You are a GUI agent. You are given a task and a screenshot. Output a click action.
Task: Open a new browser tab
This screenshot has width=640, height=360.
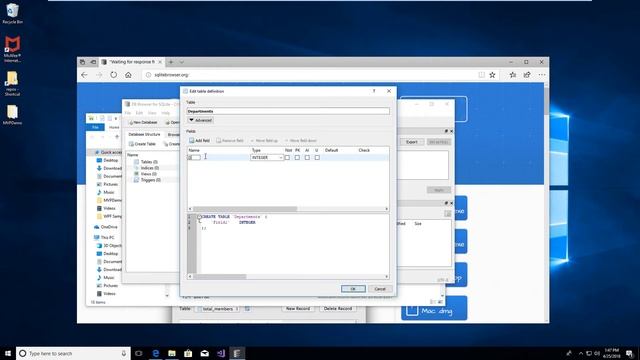pos(171,62)
